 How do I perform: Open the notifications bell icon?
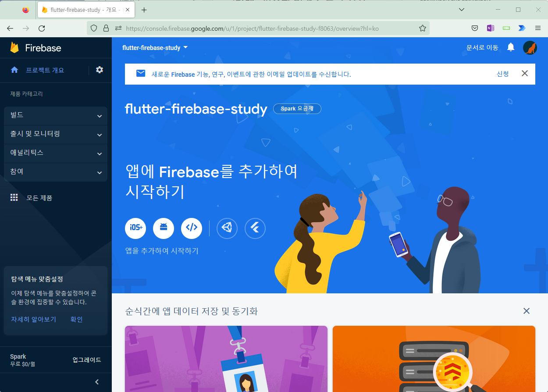coord(511,47)
